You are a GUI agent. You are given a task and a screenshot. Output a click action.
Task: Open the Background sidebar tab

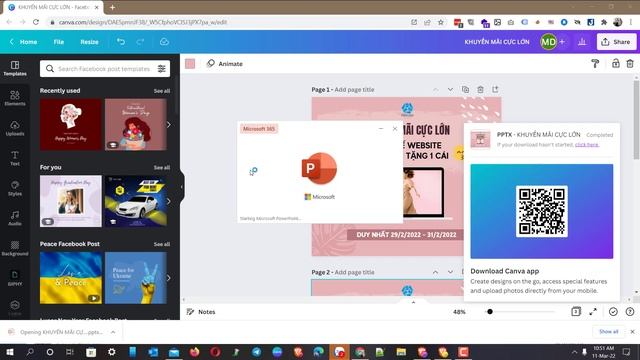(15, 248)
